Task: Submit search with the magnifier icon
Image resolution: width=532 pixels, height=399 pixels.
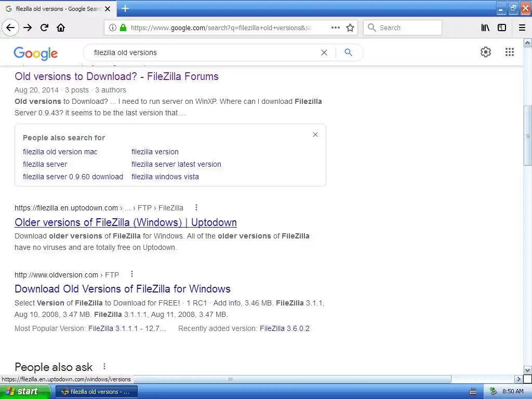Action: pyautogui.click(x=349, y=52)
